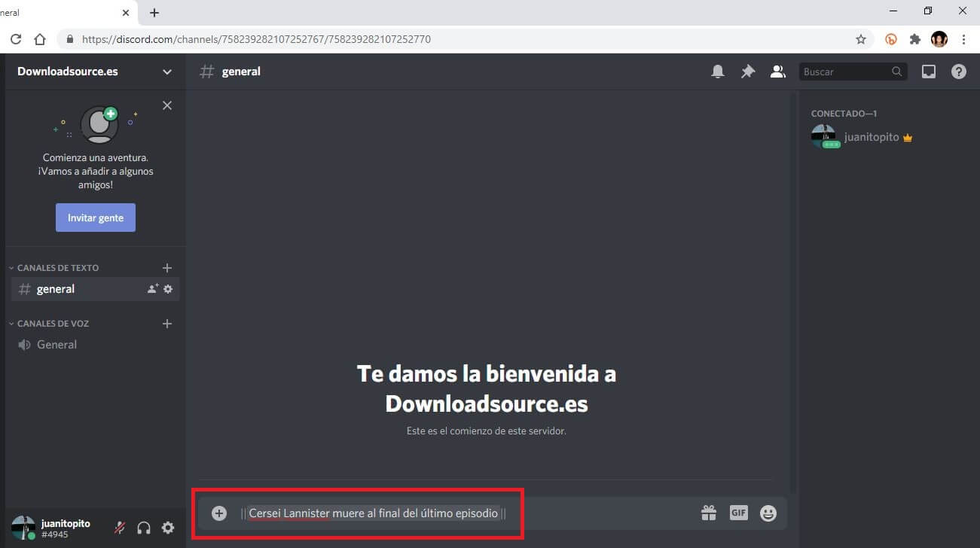Dismiss the invite friends card
The height and width of the screenshot is (548, 980).
(x=167, y=105)
